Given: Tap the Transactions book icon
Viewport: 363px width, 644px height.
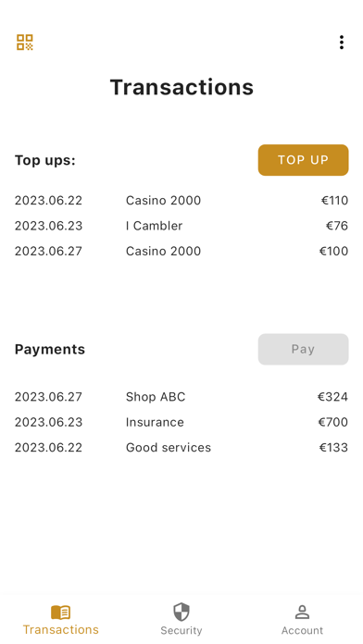Looking at the screenshot, I should click(61, 612).
